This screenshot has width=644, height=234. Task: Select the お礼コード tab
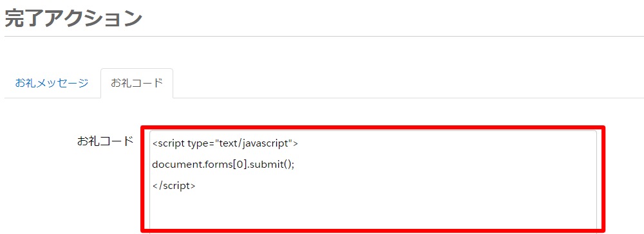tap(137, 83)
